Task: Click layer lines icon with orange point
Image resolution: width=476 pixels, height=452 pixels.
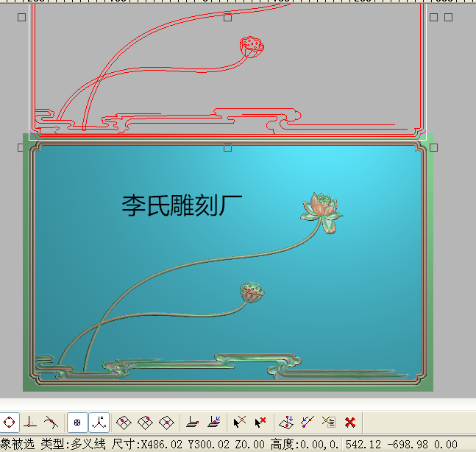Action: [x=192, y=423]
